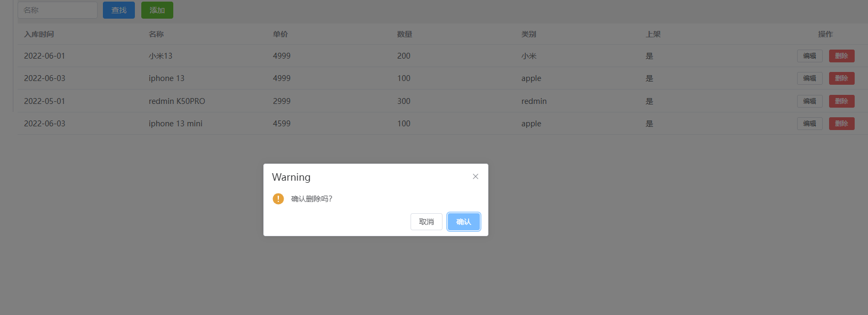Click 删除 for redmin K50PRO
Screen dimensions: 868x315
[x=841, y=101]
